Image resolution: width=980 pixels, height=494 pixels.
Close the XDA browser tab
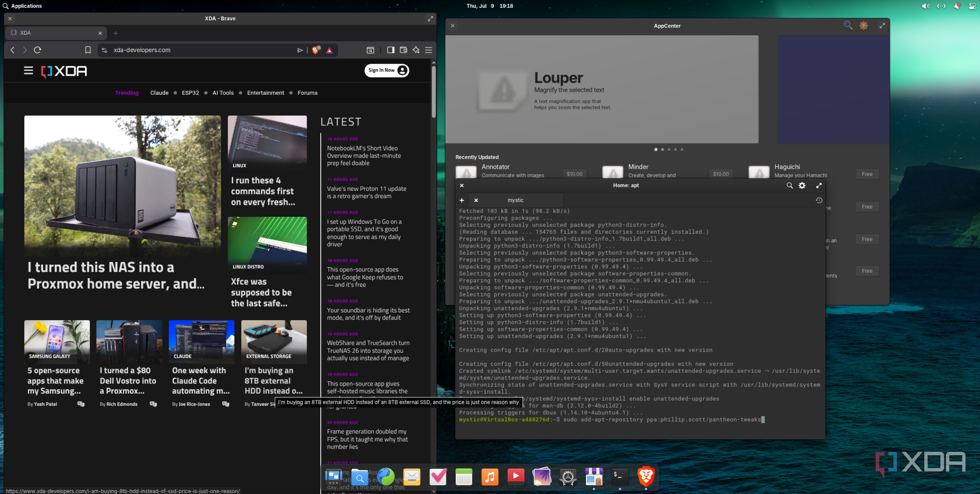click(x=100, y=33)
